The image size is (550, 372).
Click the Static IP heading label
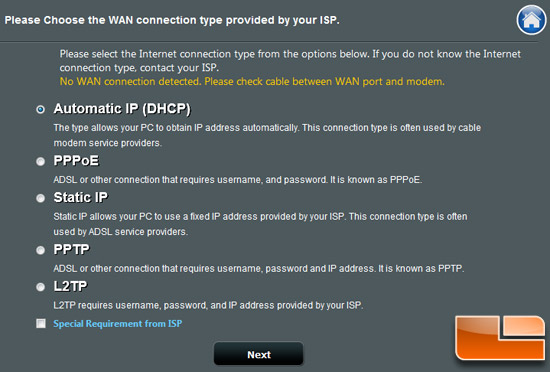pyautogui.click(x=81, y=197)
